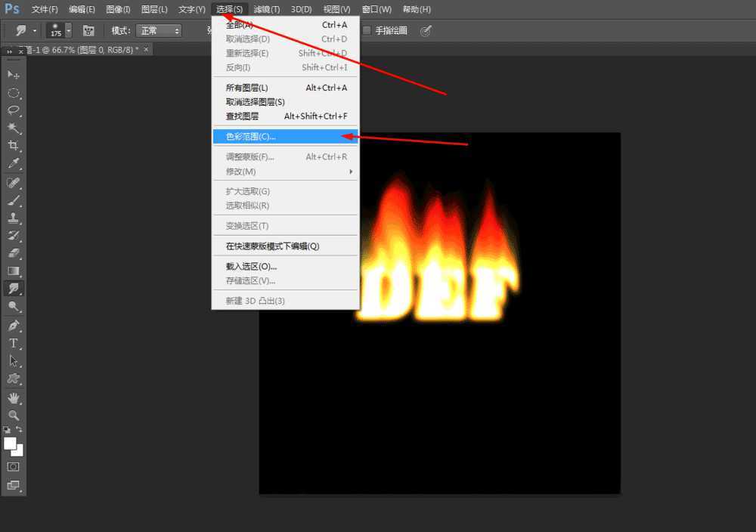
Task: Open the 滤镜(T) menu
Action: point(267,9)
